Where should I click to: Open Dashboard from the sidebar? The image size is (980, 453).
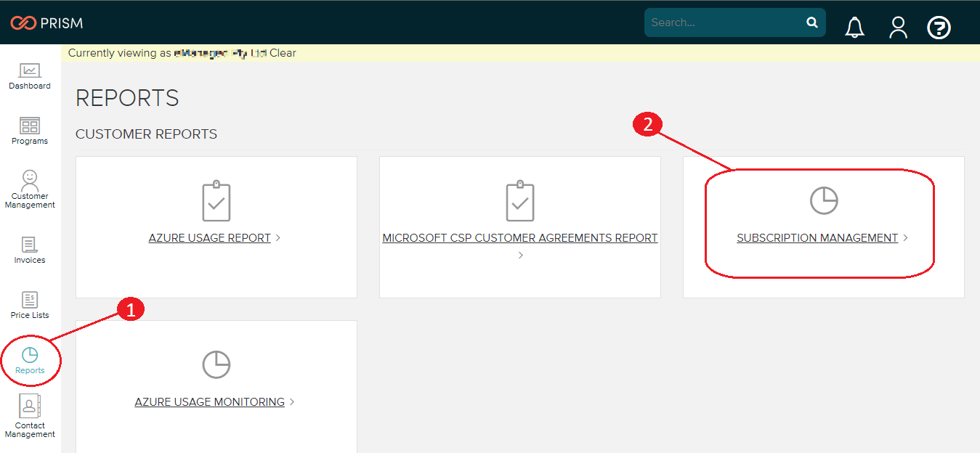30,76
